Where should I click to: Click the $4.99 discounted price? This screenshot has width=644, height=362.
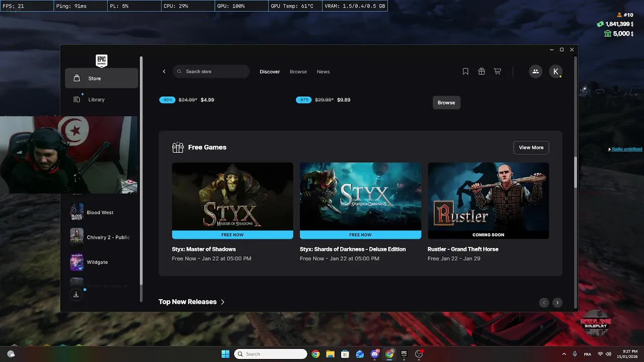(x=207, y=100)
